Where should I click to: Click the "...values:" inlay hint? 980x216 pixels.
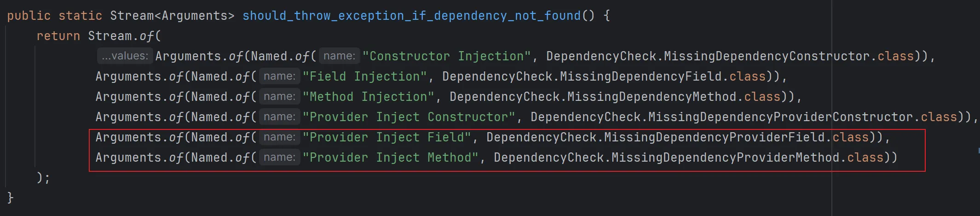(x=125, y=56)
